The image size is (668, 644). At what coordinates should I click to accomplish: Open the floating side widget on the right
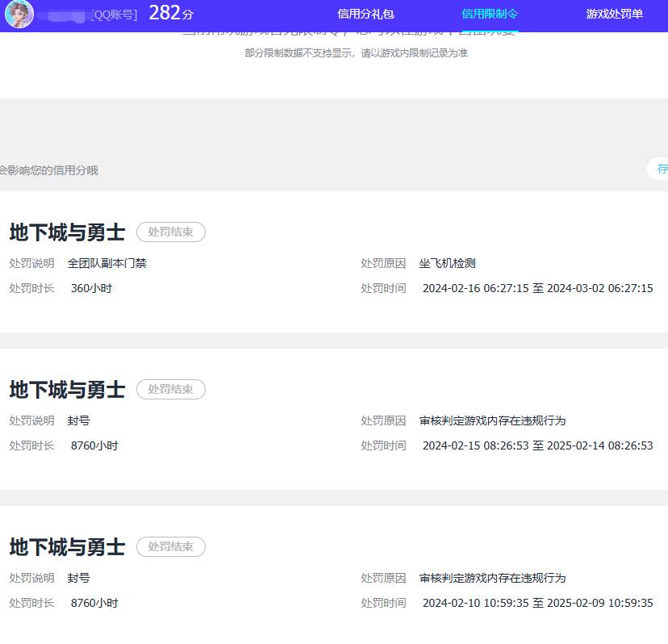[662, 169]
